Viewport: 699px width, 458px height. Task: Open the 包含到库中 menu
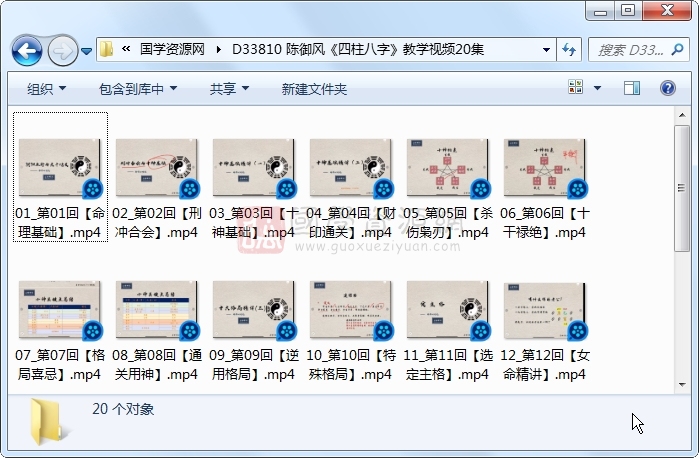138,89
